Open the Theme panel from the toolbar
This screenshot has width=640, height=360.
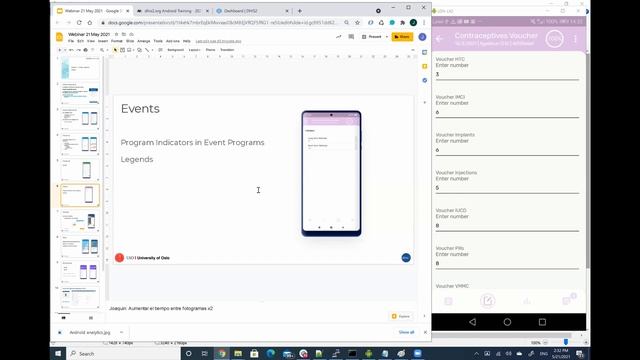click(x=210, y=50)
